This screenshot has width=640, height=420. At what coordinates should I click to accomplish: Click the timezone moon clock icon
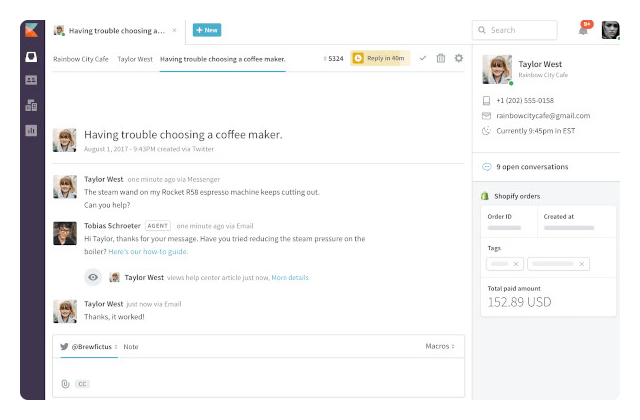pyautogui.click(x=486, y=131)
